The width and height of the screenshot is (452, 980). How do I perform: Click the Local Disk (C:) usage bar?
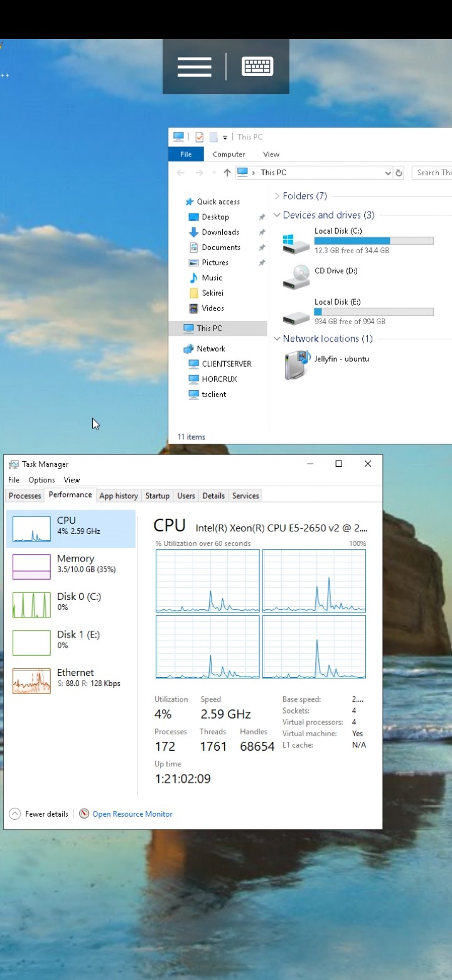click(x=374, y=241)
